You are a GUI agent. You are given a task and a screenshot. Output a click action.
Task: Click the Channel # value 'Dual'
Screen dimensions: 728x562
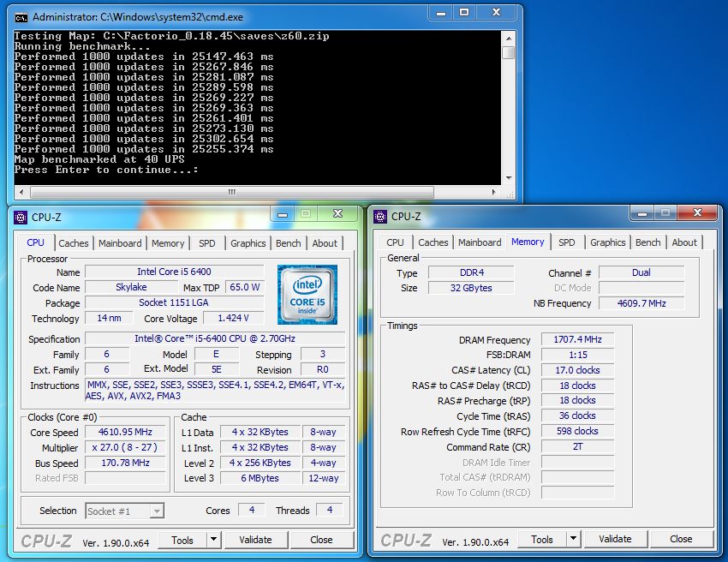point(641,272)
